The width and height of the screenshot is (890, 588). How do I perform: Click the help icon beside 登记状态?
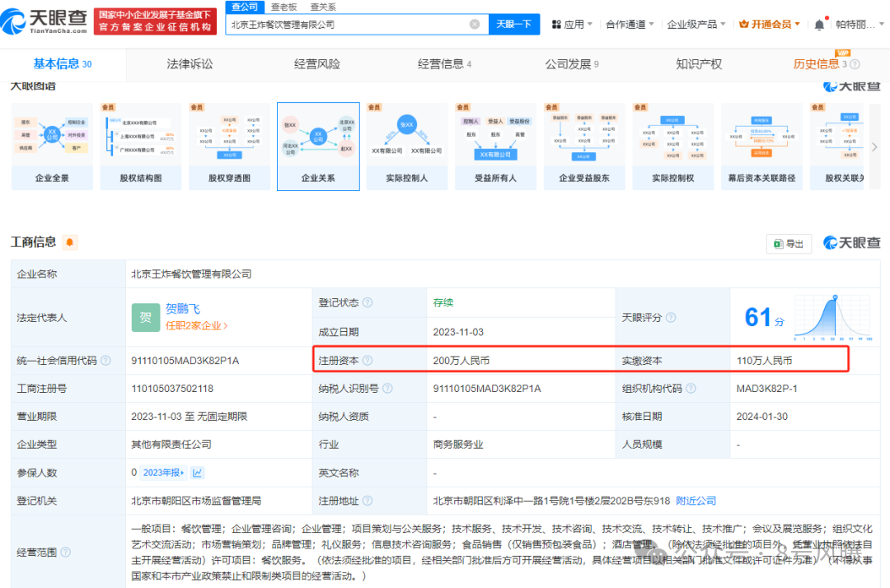(x=368, y=303)
